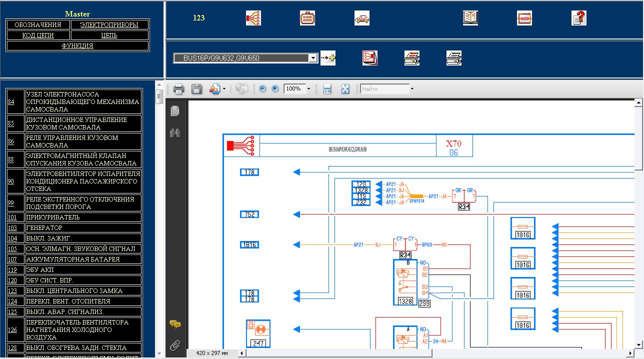This screenshot has width=644, height=359.
Task: Fit the page to window width
Action: click(x=327, y=89)
